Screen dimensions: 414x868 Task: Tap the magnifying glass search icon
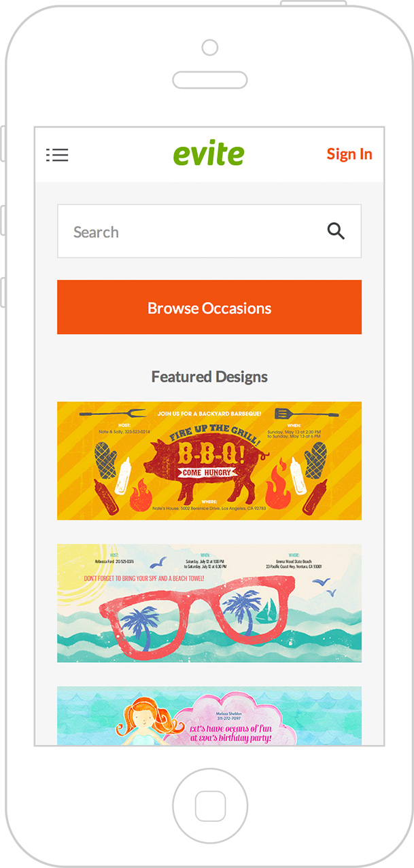click(x=336, y=231)
